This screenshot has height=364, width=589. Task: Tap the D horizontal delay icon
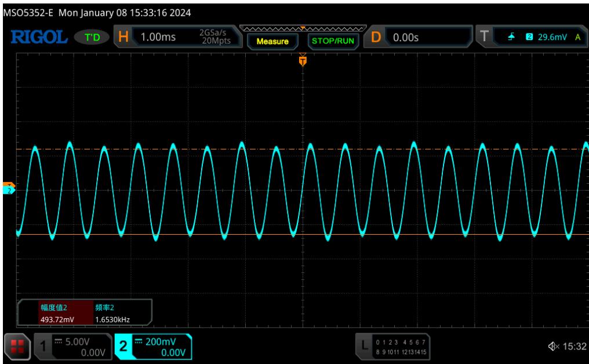pyautogui.click(x=376, y=38)
